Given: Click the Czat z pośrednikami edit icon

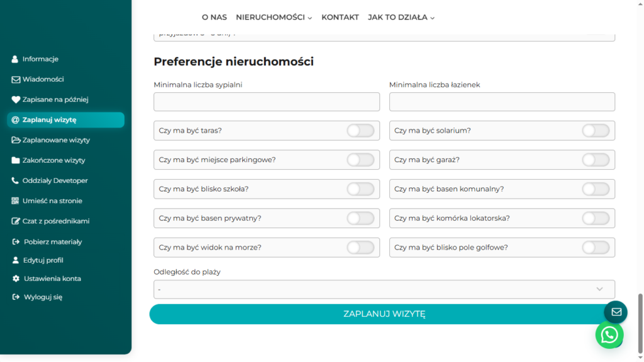Looking at the screenshot, I should pos(16,221).
